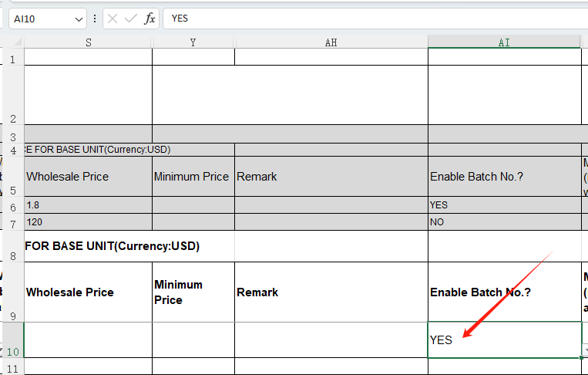
Task: Click the cell containing wholesale price 1.8
Action: (88, 205)
